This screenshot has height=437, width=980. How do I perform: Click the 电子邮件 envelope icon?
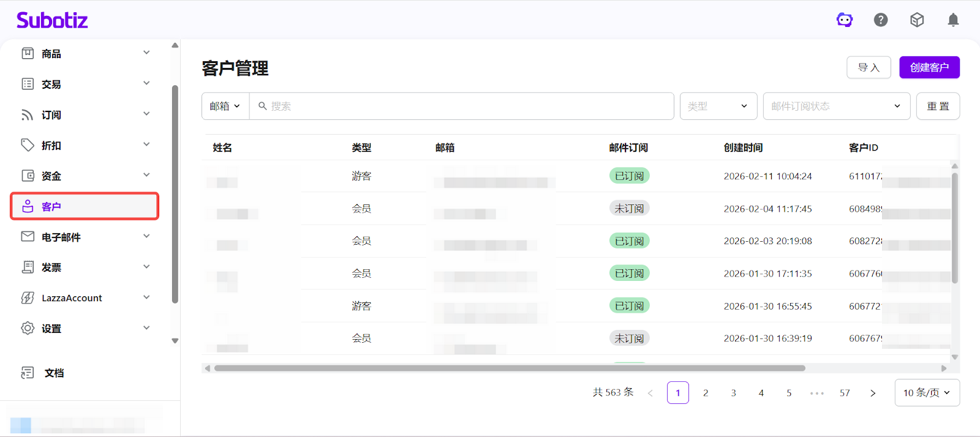pos(28,237)
